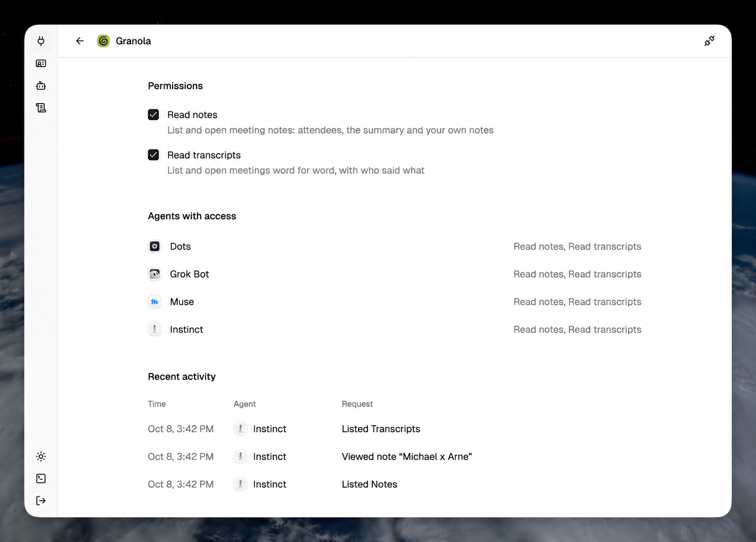Image resolution: width=756 pixels, height=542 pixels.
Task: Click the Read notes description text
Action: [x=330, y=130]
